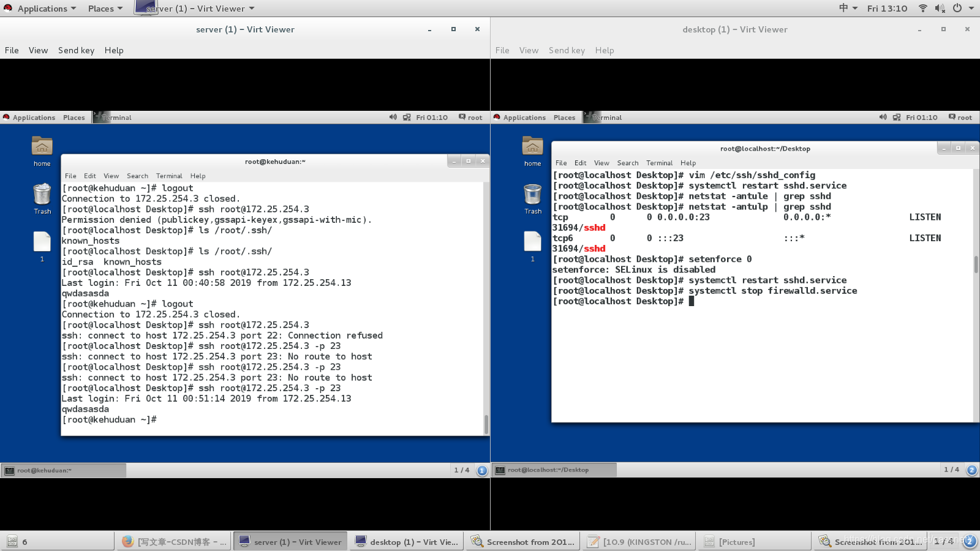Click Applications in server guest panel
980x551 pixels.
point(29,118)
